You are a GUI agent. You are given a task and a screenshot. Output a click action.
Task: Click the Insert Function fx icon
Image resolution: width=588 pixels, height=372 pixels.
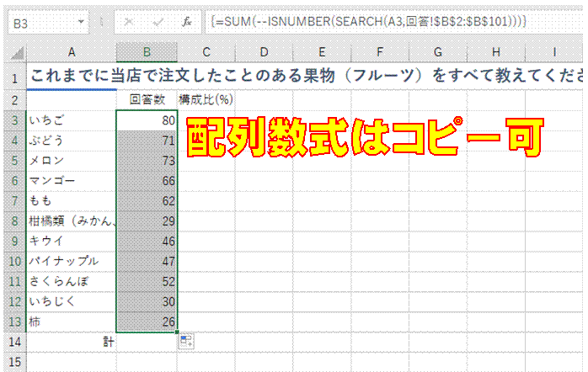pyautogui.click(x=186, y=23)
